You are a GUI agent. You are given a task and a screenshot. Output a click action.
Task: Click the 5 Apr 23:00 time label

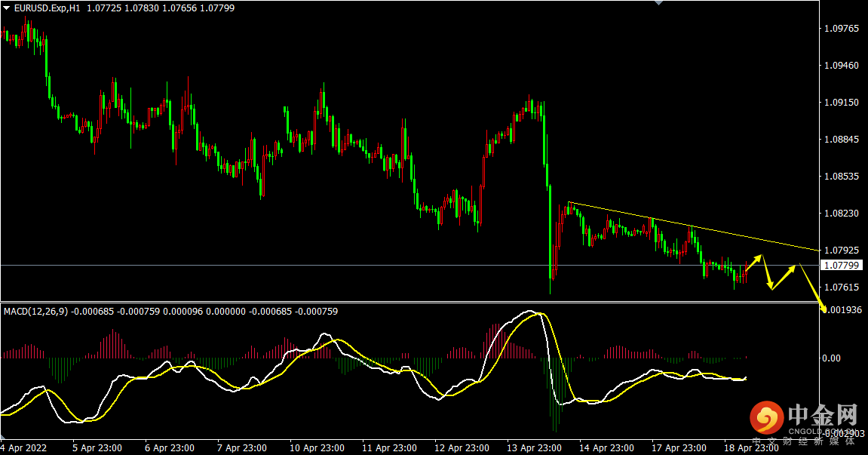[97, 447]
